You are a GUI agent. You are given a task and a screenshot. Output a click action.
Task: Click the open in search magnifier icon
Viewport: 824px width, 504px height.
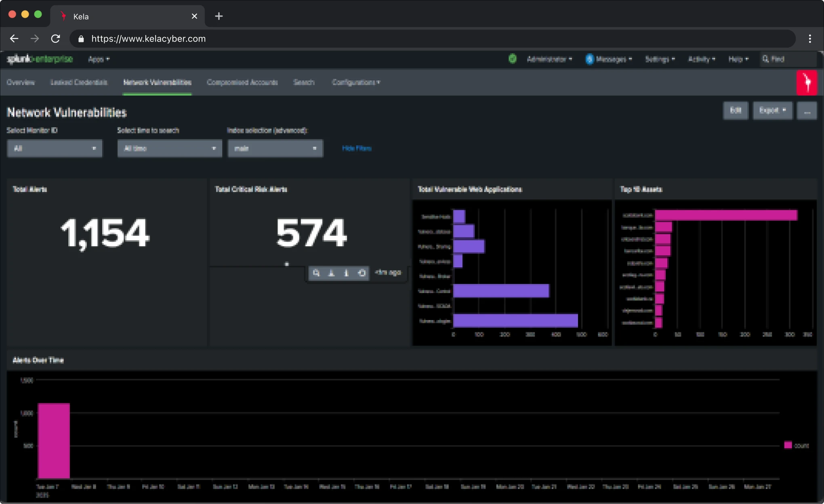[316, 273]
